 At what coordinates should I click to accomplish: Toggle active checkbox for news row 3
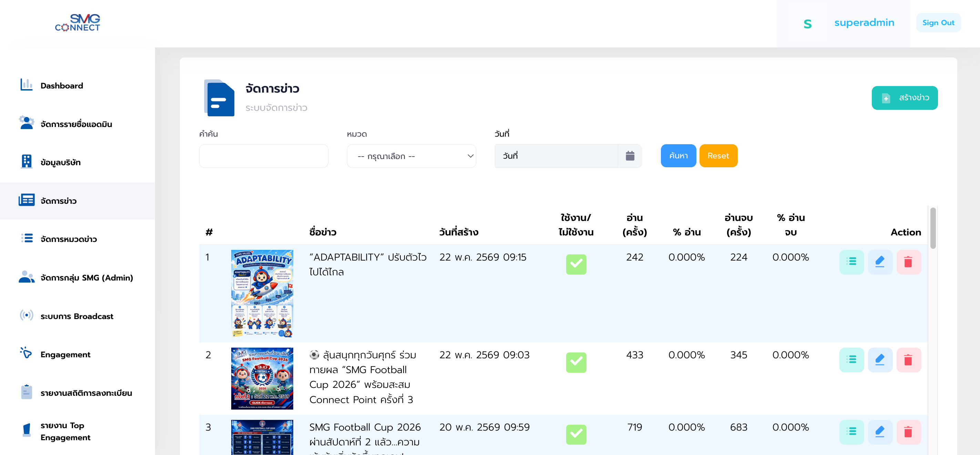(576, 434)
